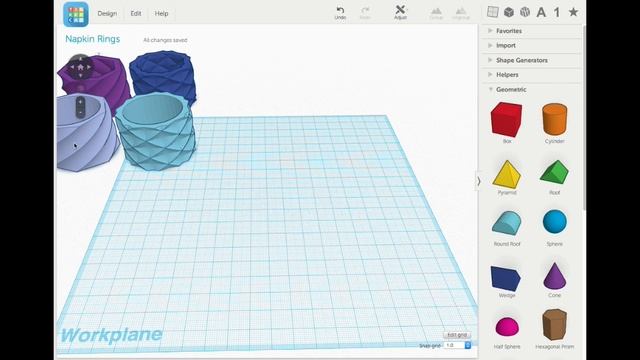Screen dimensions: 640x360
Task: Pick the yellow Pyramid shape
Action: click(x=507, y=174)
